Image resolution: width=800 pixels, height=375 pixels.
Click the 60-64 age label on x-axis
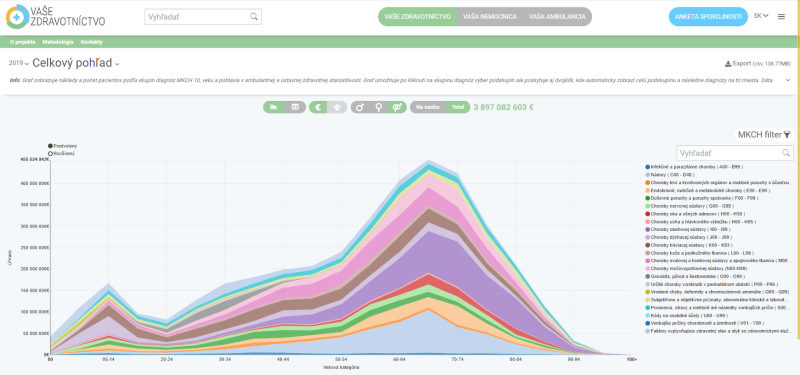click(x=399, y=360)
